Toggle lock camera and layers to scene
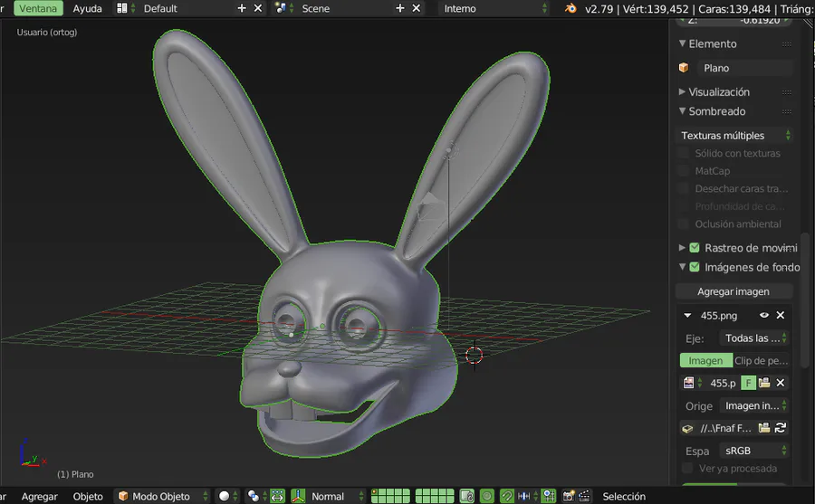Image resolution: width=815 pixels, height=504 pixels. click(466, 496)
